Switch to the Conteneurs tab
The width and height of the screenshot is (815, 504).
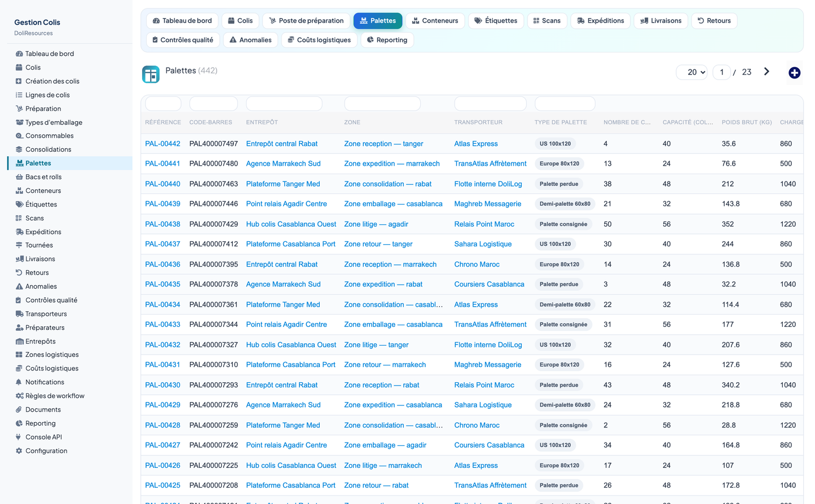(434, 21)
